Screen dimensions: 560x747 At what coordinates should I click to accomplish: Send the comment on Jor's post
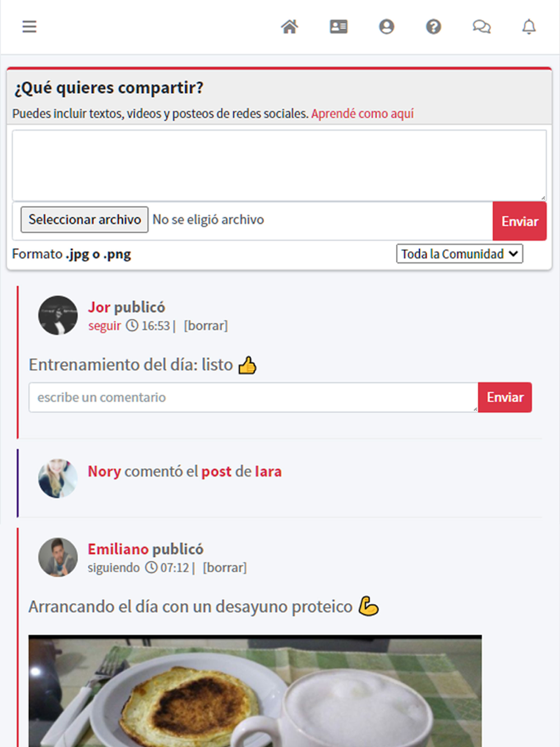(505, 398)
